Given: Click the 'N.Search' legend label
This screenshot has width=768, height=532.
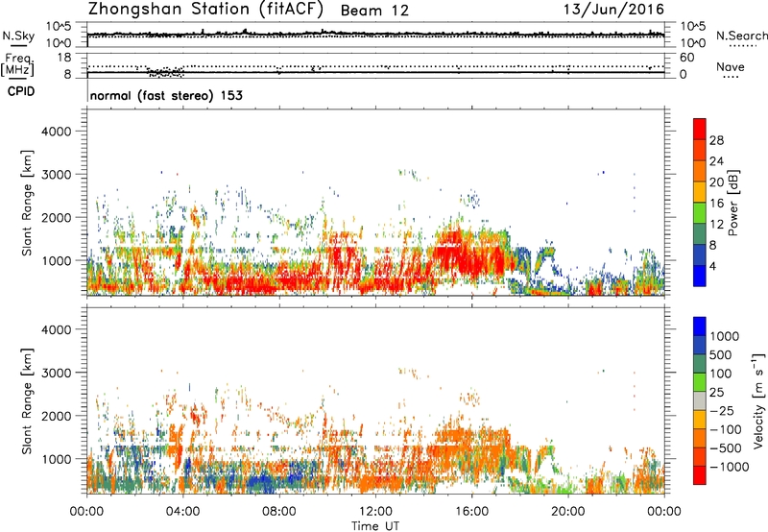Looking at the screenshot, I should pos(741,36).
